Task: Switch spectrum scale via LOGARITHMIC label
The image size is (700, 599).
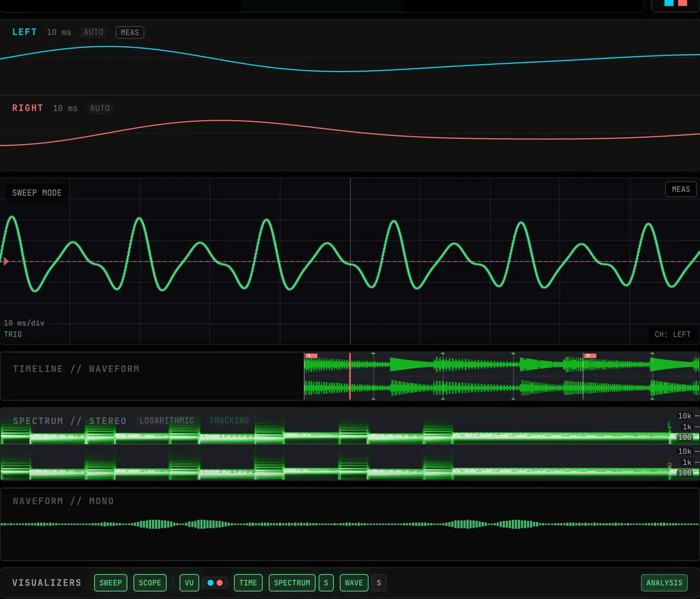Action: click(x=167, y=420)
